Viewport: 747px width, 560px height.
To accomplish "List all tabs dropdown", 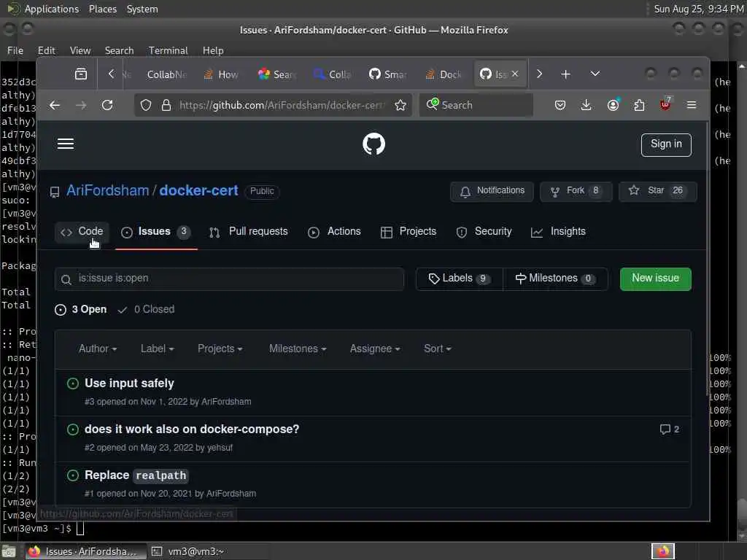I will (595, 74).
